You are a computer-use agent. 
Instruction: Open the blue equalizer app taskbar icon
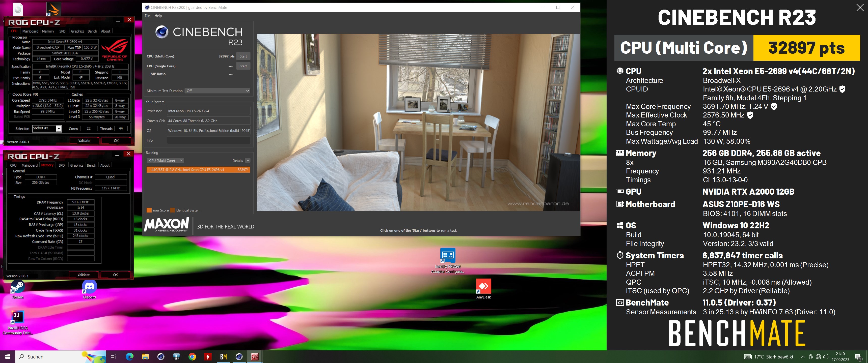tap(177, 357)
